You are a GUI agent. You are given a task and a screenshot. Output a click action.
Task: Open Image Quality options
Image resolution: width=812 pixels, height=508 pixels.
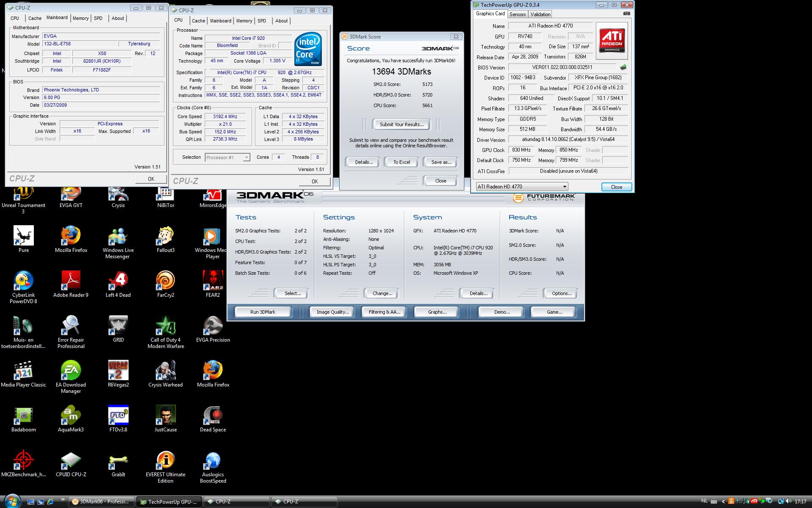(x=332, y=312)
